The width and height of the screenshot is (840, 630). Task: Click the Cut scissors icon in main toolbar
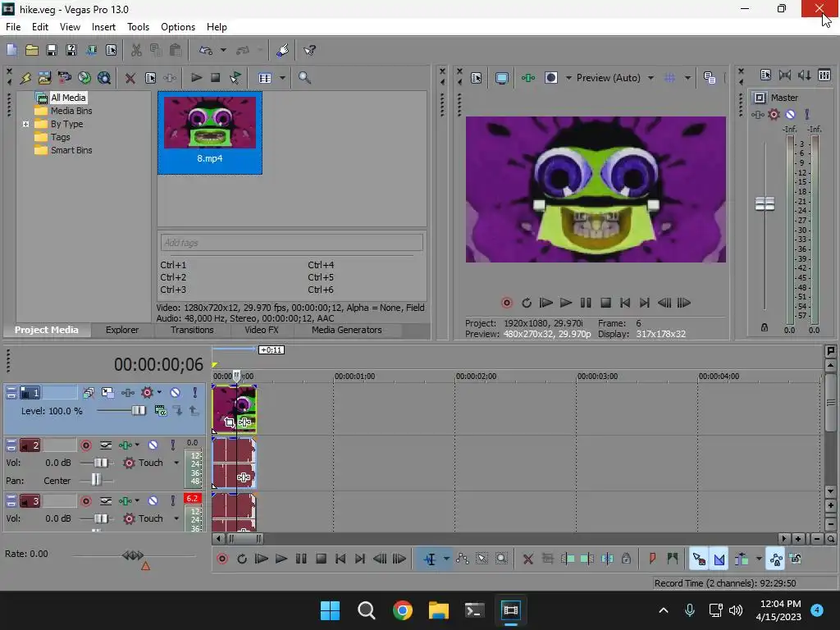click(137, 50)
